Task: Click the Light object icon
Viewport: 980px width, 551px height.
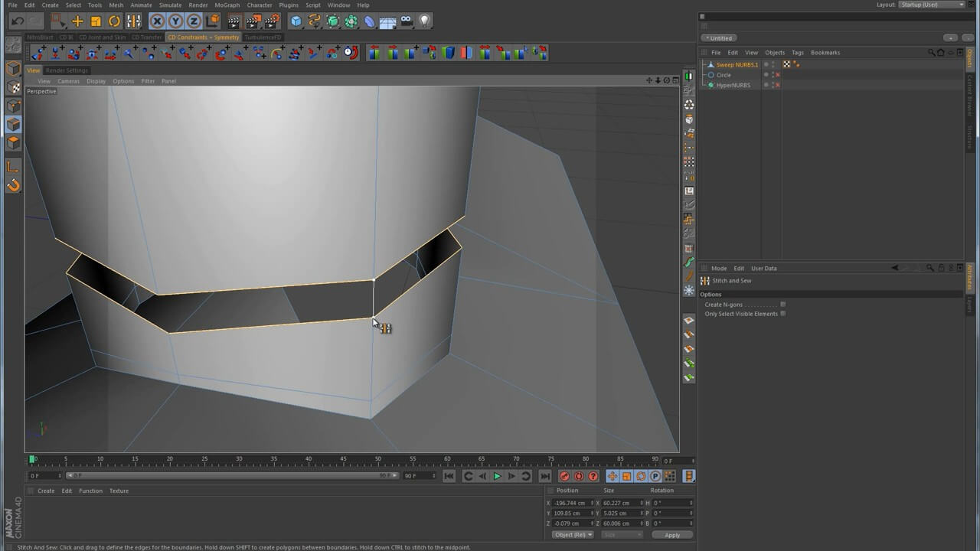Action: [425, 21]
